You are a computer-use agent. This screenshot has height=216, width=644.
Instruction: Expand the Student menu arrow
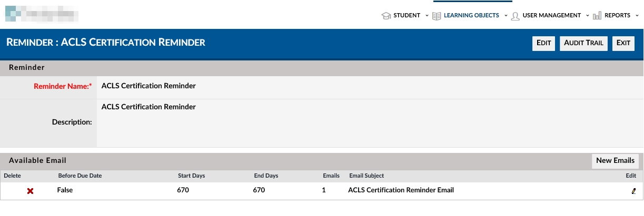pos(427,16)
